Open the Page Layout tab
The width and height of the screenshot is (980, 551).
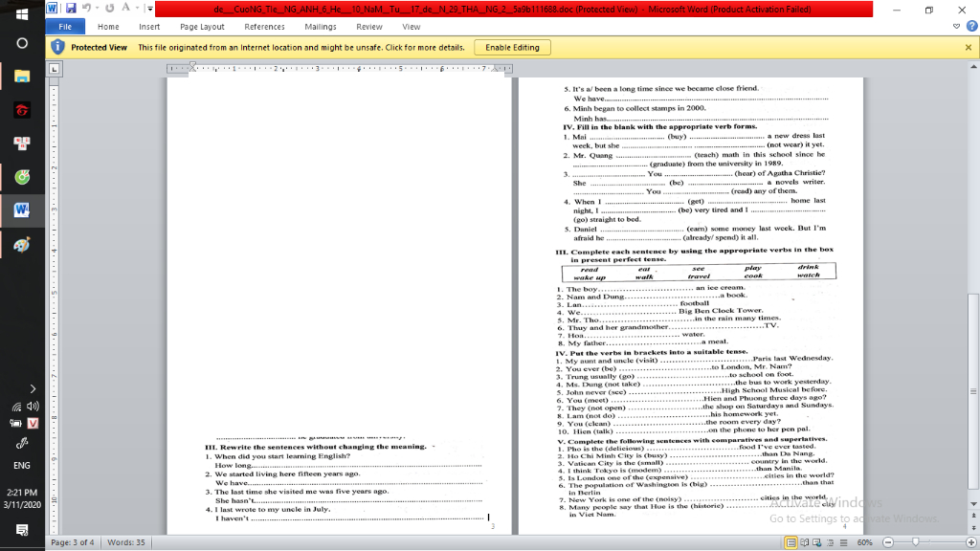[x=202, y=27]
